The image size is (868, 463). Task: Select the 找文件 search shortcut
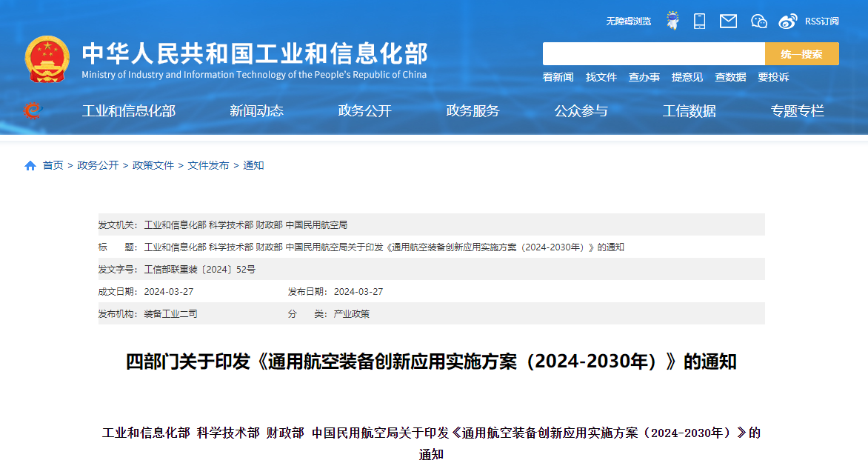(601, 77)
